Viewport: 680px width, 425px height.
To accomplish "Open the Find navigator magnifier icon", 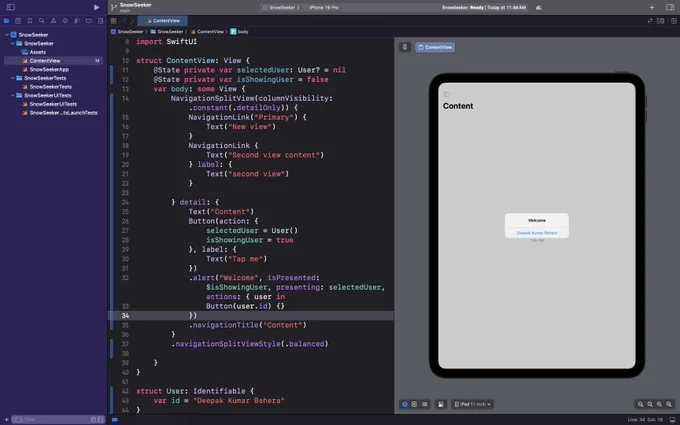I will pos(42,21).
